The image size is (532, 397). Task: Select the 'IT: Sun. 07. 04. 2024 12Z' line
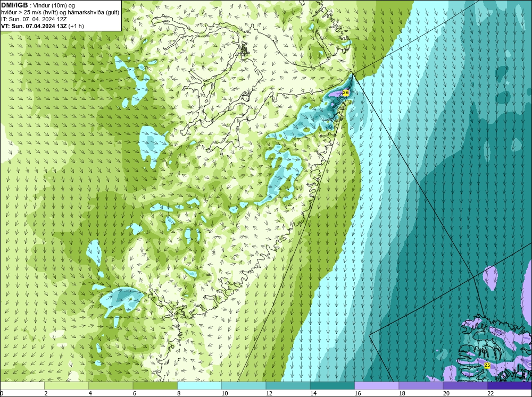[x=34, y=19]
